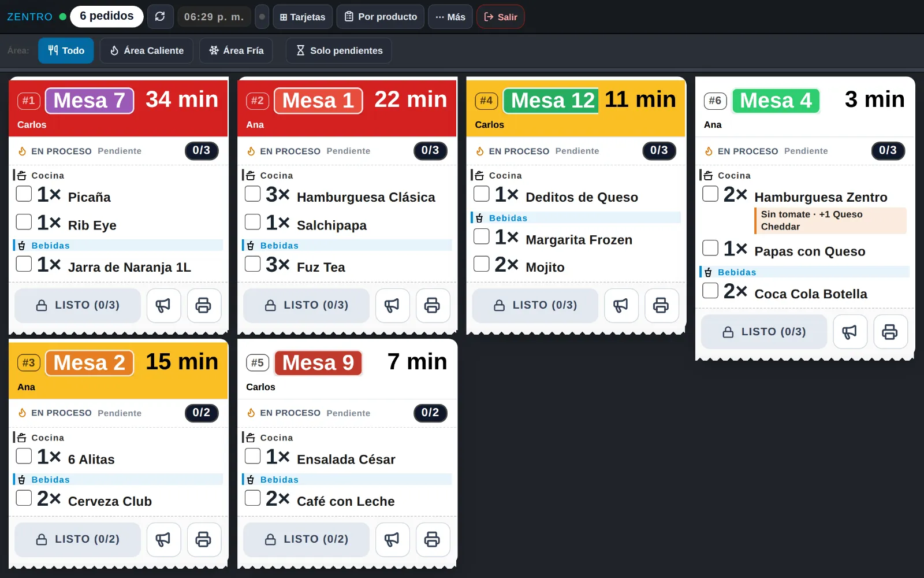924x578 pixels.
Task: Print the Mesa 9 order ticket
Action: pyautogui.click(x=432, y=539)
